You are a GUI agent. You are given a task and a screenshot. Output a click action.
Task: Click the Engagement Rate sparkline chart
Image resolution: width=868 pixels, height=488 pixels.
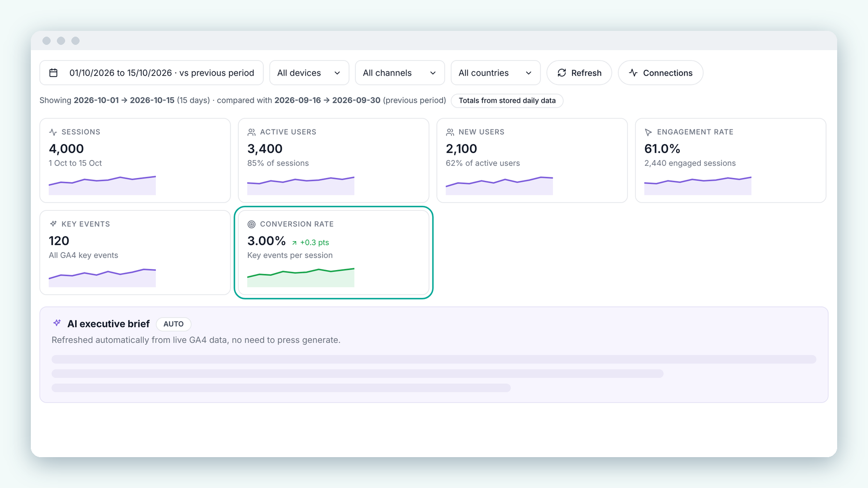coord(698,186)
